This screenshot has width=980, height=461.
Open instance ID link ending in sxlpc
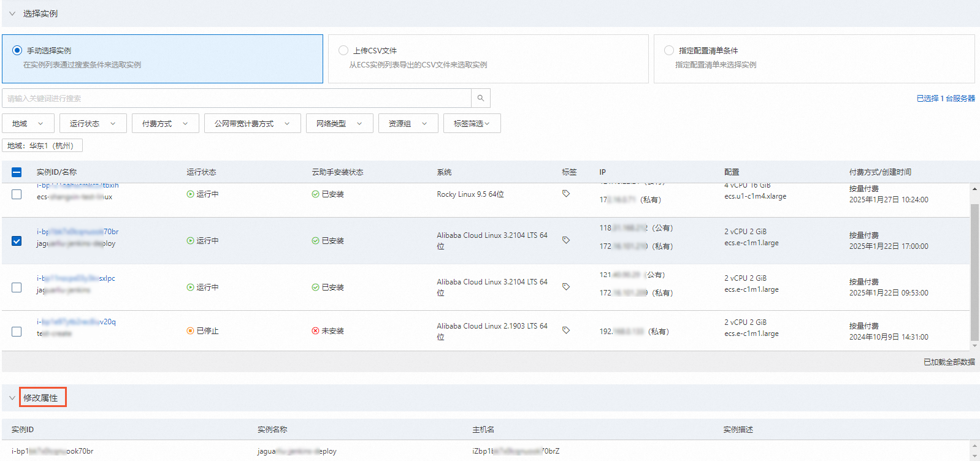(x=76, y=278)
